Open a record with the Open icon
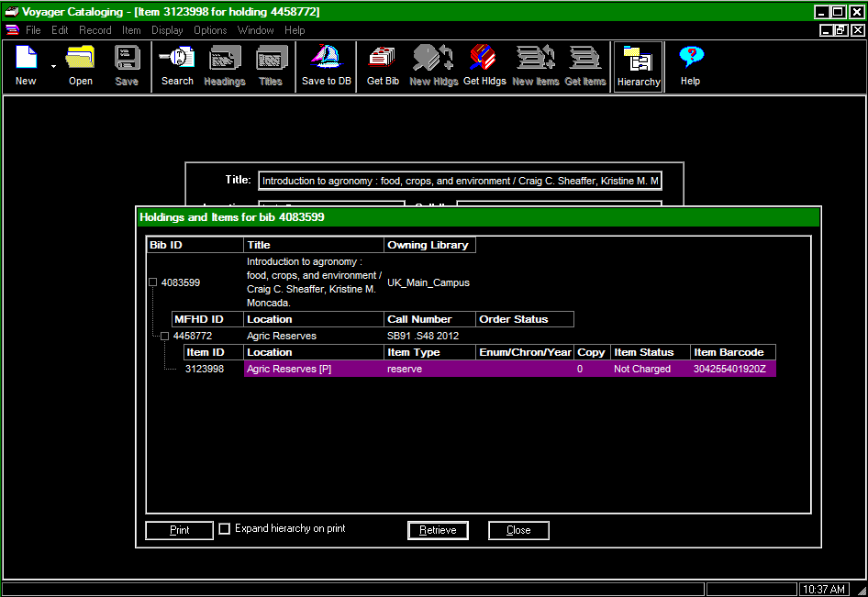 [81, 60]
